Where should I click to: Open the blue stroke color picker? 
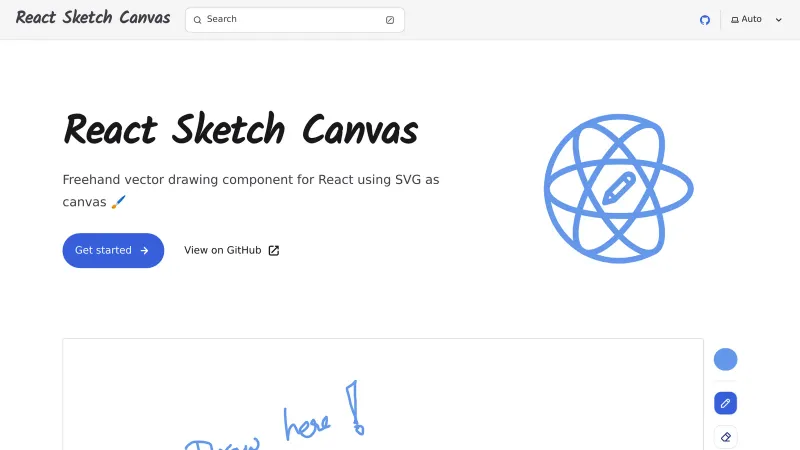point(725,359)
